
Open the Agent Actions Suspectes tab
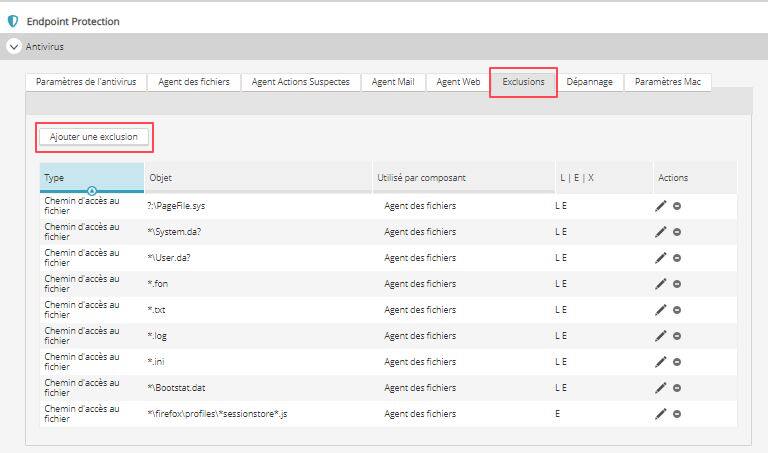(300, 82)
